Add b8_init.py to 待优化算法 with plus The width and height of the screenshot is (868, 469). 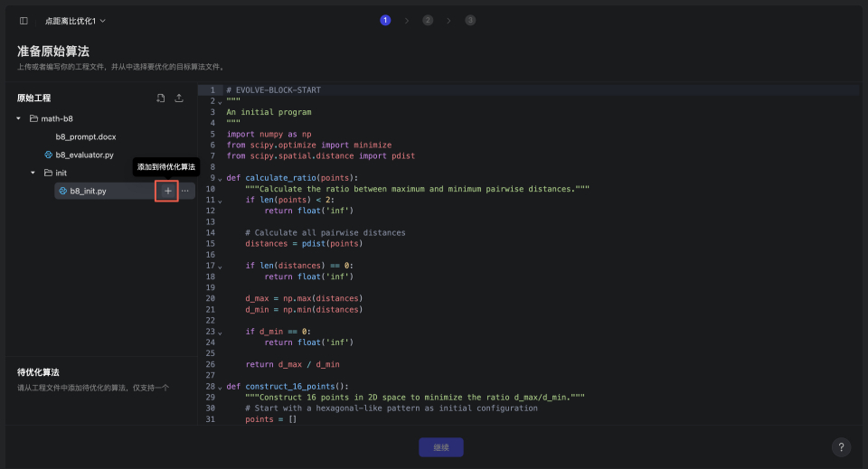click(x=167, y=191)
